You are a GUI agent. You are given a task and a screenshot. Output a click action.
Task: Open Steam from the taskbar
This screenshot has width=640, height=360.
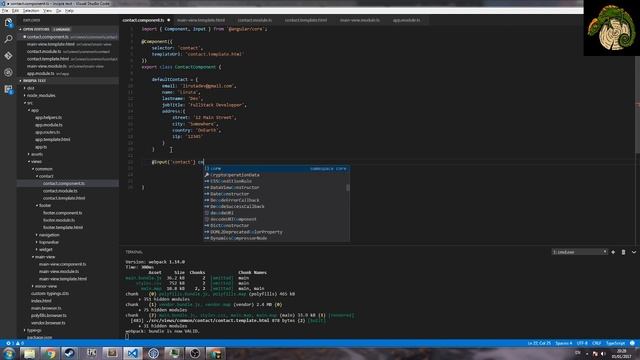click(x=70, y=353)
